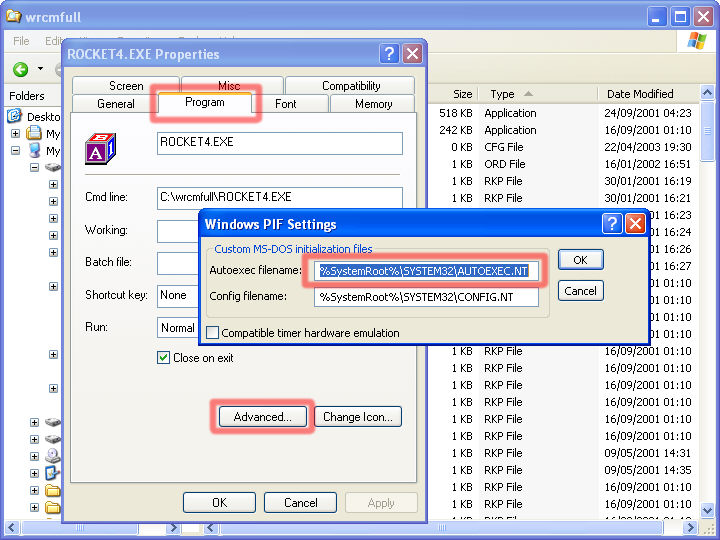Switch to the Compatibility tab

coord(351,86)
